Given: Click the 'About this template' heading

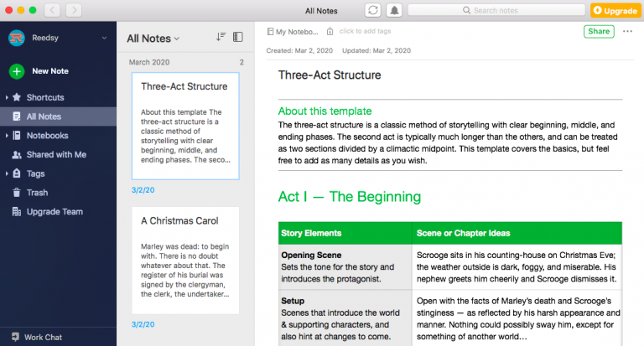Looking at the screenshot, I should pos(325,111).
